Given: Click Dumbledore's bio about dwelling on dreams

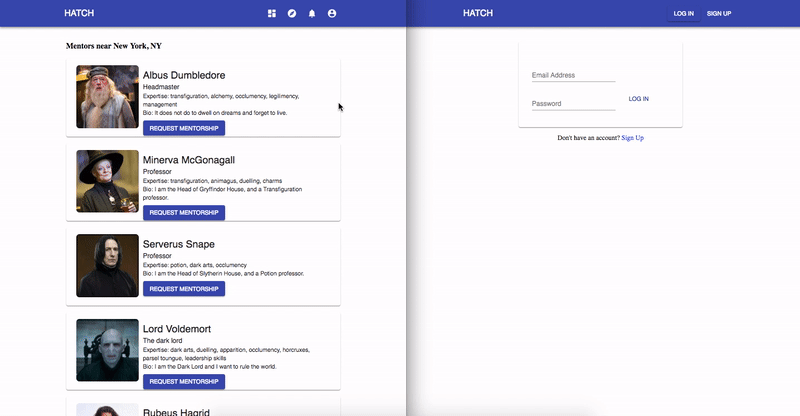Looking at the screenshot, I should [215, 113].
